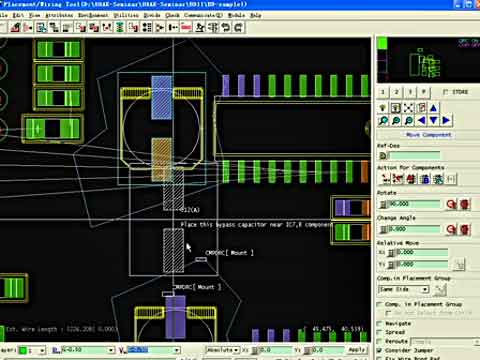Image resolution: width=480 pixels, height=360 pixels.
Task: Click the Relative Move X field
Action: click(421, 252)
